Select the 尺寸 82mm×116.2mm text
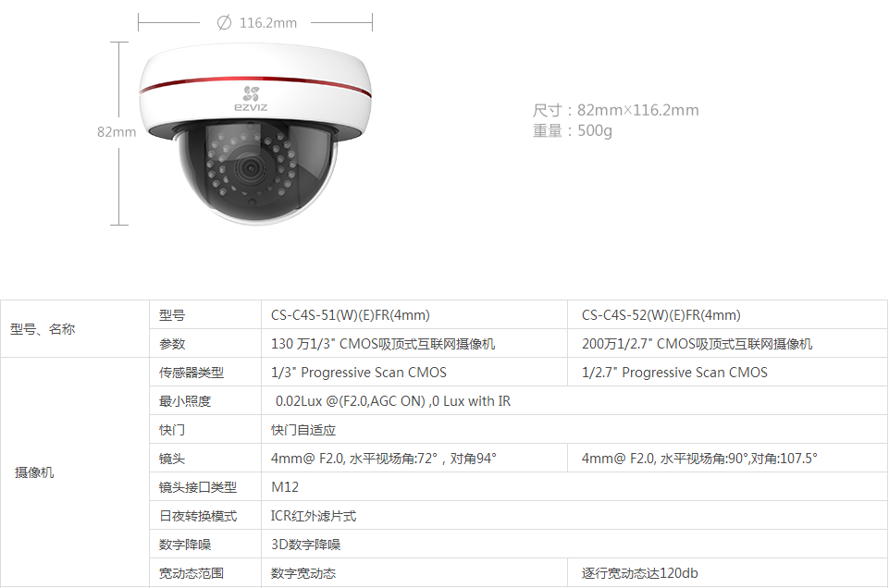 [616, 110]
